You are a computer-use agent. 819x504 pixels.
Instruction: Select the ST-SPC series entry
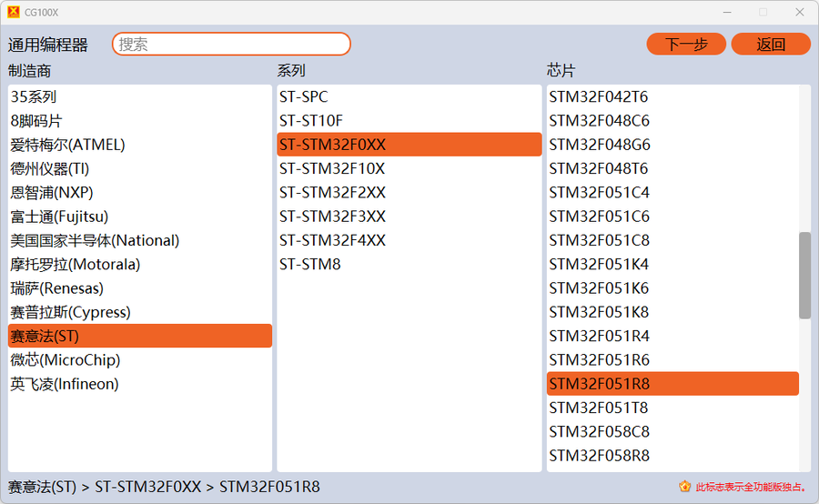pyautogui.click(x=304, y=96)
